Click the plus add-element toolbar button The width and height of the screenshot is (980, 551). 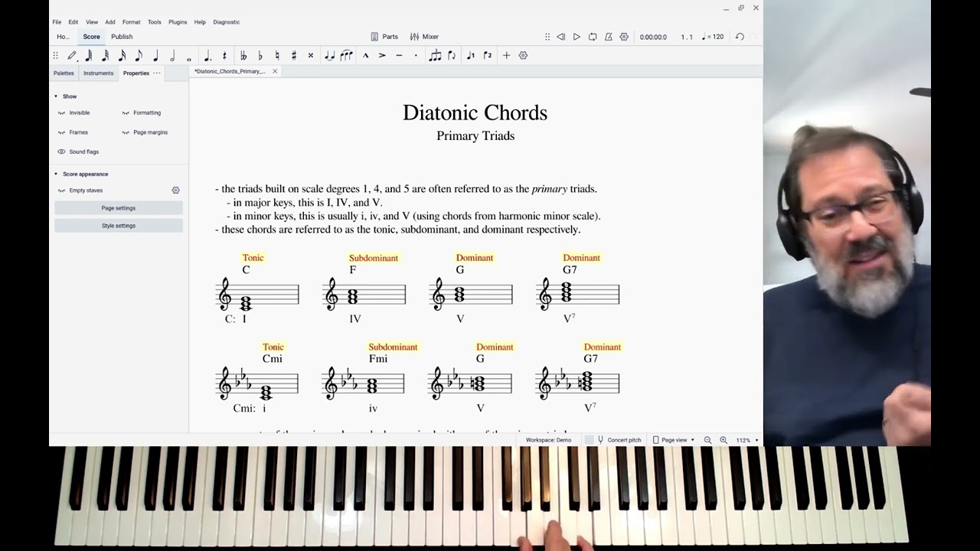(506, 55)
